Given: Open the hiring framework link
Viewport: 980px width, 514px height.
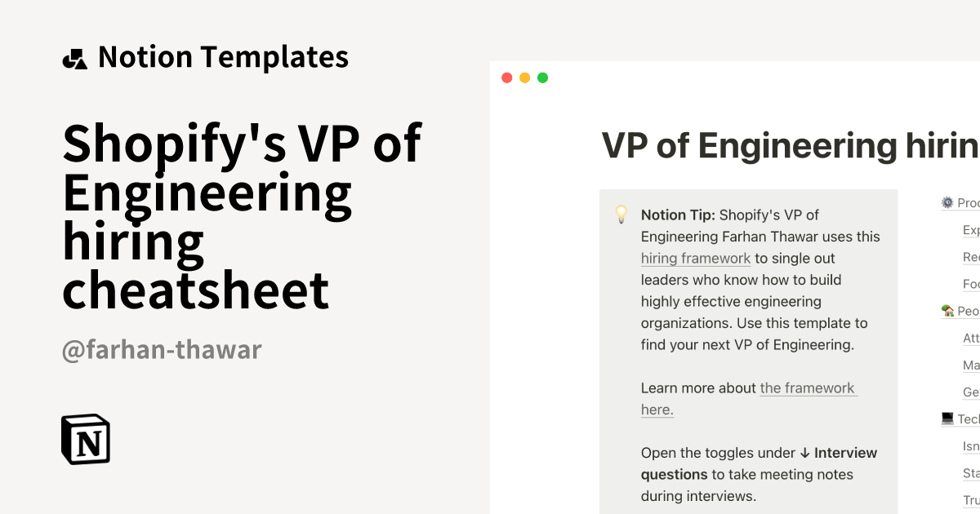Looking at the screenshot, I should pyautogui.click(x=696, y=258).
